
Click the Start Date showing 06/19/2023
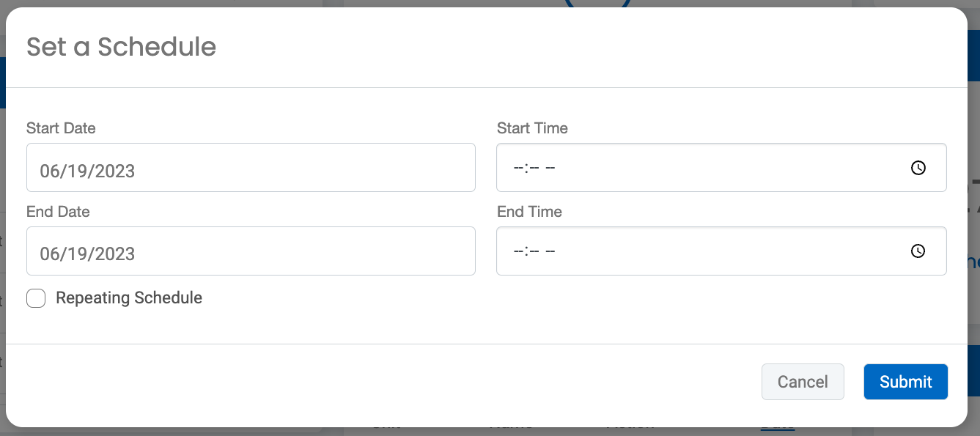251,167
